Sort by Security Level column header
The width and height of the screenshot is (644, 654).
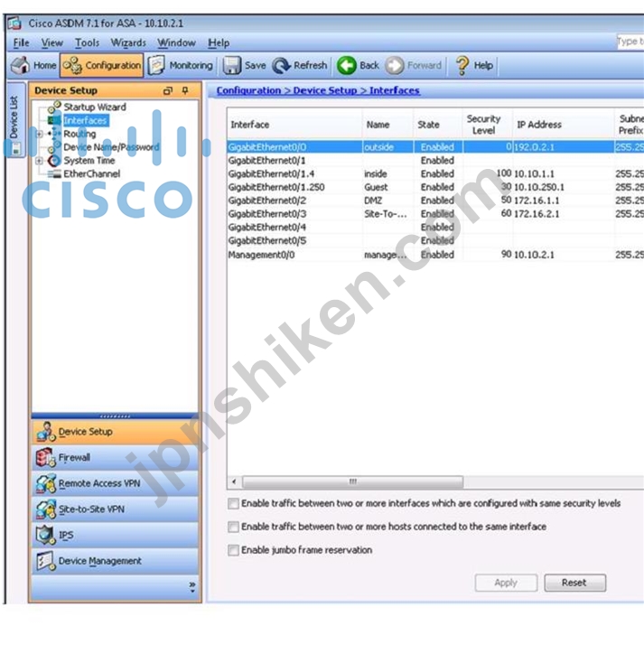tap(487, 125)
